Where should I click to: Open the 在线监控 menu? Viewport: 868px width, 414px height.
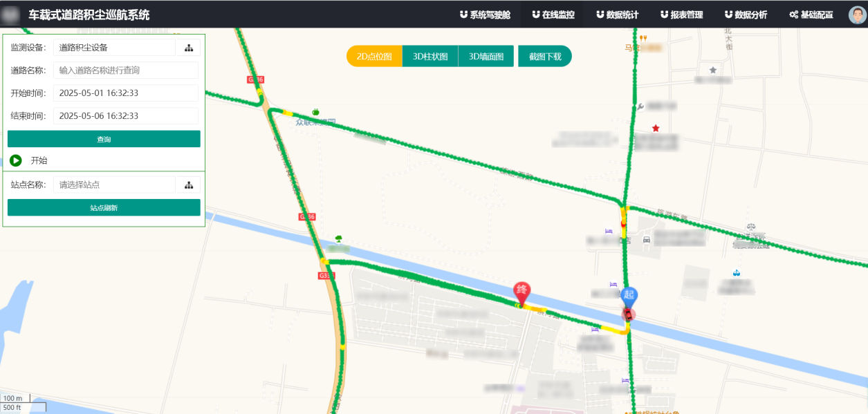[x=553, y=15]
